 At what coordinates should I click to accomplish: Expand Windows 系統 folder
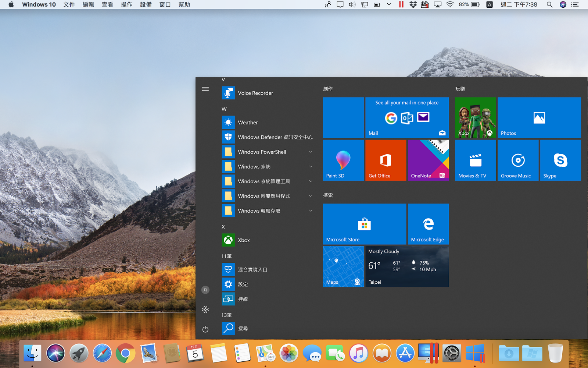pos(267,167)
